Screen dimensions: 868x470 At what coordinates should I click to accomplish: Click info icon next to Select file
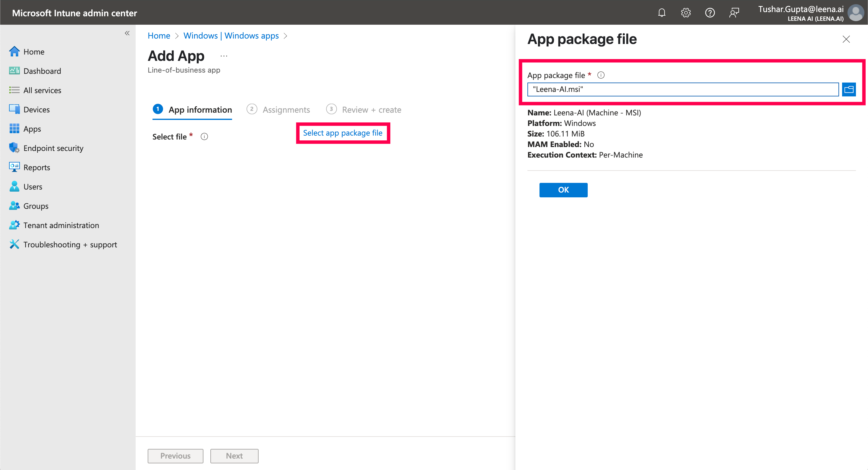point(204,136)
